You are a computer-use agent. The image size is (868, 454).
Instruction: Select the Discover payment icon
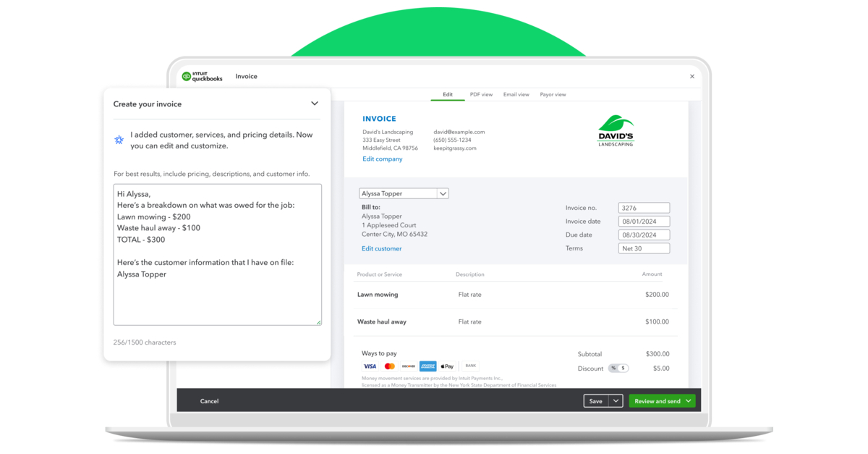409,366
